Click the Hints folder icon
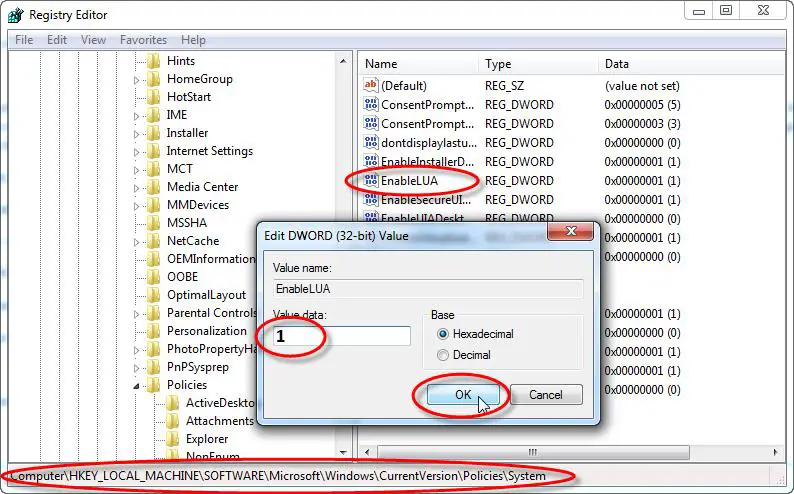Screen dimensions: 794x494 (x=153, y=61)
